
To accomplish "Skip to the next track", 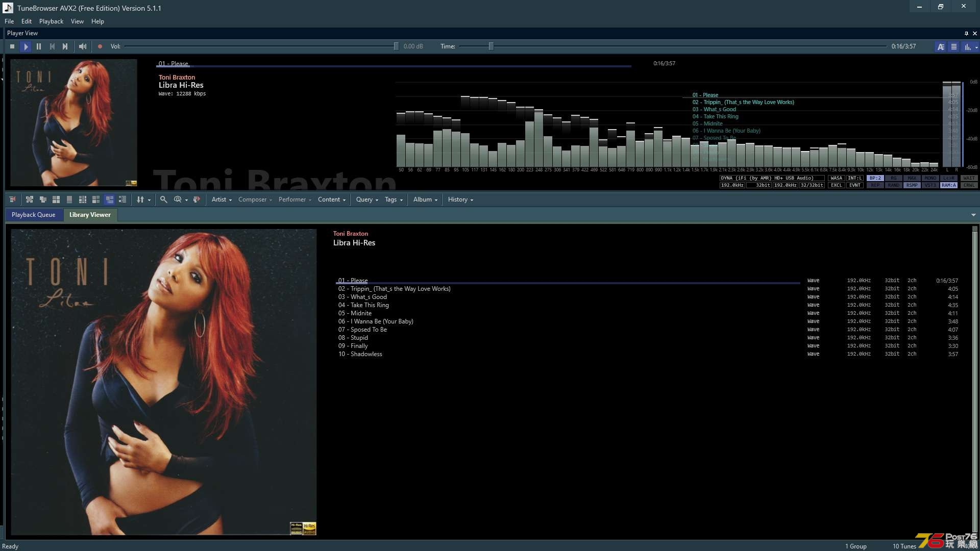I will (x=65, y=46).
